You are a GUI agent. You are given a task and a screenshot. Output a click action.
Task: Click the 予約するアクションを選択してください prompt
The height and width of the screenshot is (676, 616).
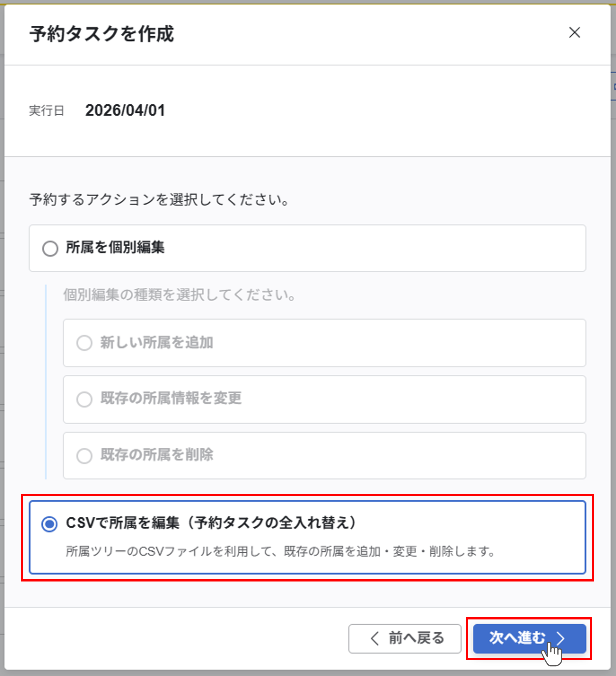click(x=159, y=200)
